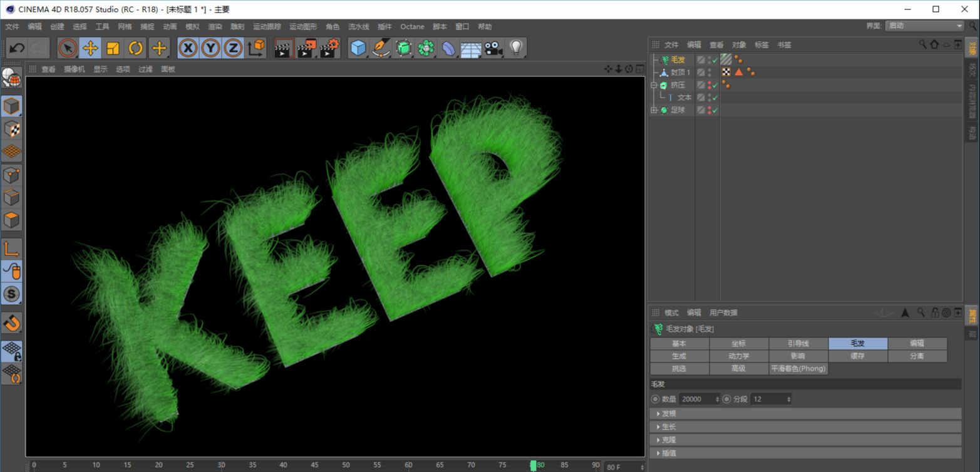Click search magnifier in object manager

click(922, 44)
